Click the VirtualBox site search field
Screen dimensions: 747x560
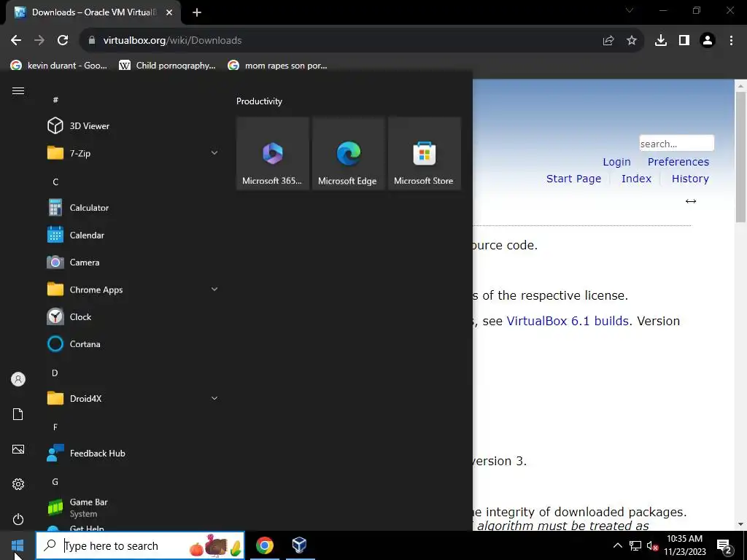click(x=676, y=144)
